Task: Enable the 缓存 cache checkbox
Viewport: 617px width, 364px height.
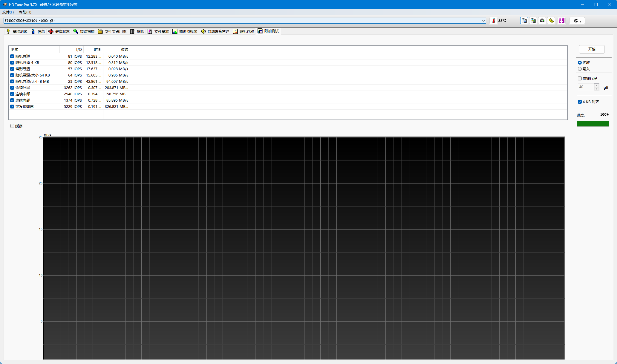Action: click(x=13, y=126)
